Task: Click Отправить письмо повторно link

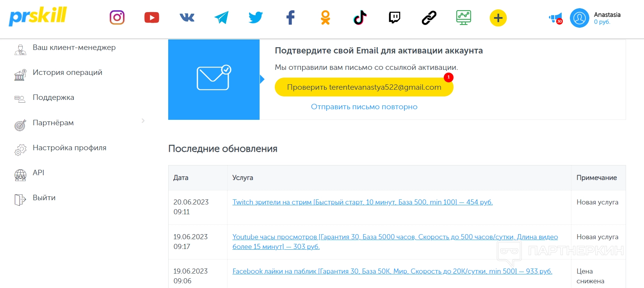Action: point(364,107)
